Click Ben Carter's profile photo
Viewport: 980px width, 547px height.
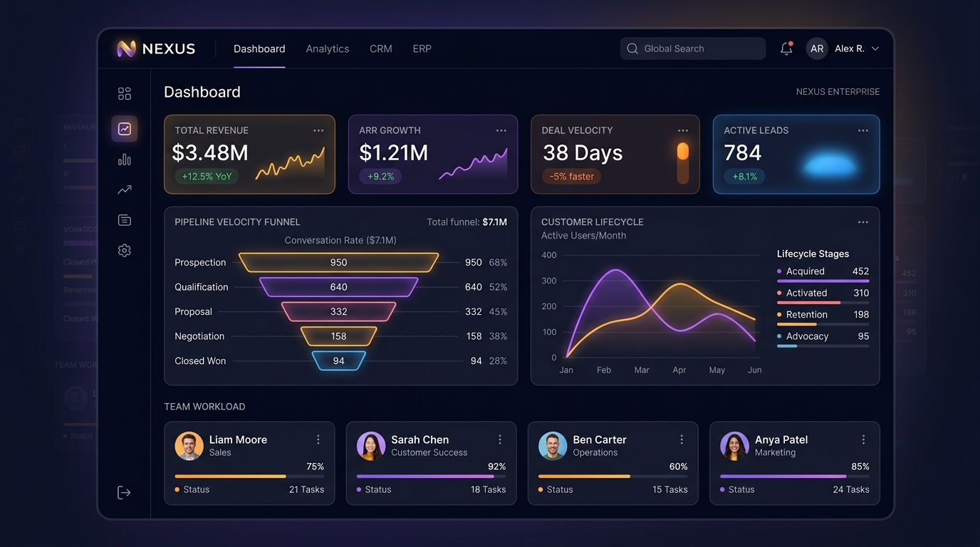[553, 446]
